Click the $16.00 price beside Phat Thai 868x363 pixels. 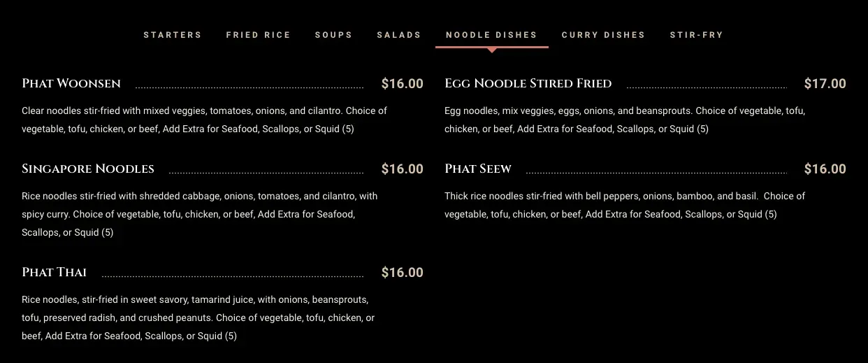coord(403,273)
